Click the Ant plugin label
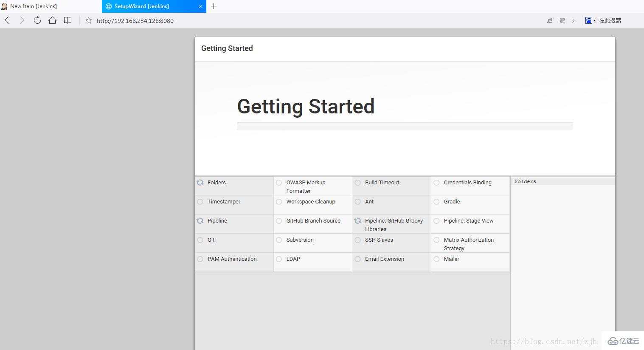Screen dimensions: 644x350 369,202
